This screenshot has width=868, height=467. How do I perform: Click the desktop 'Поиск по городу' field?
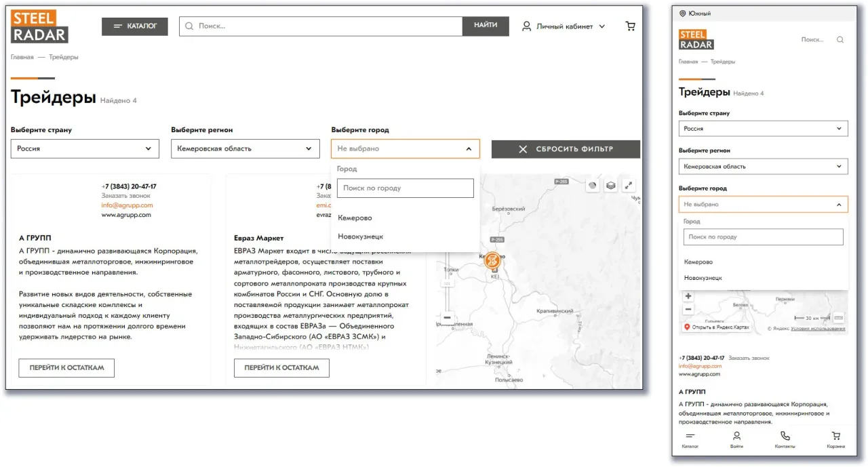tap(405, 188)
